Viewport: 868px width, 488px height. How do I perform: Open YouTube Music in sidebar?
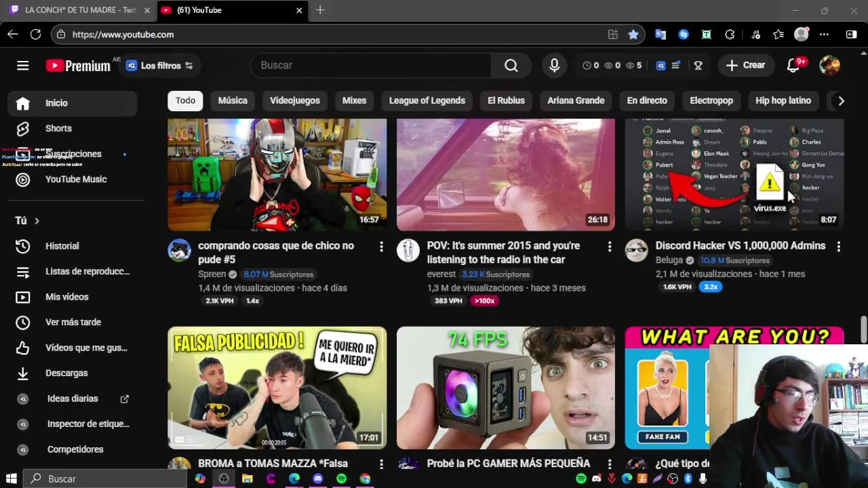tap(73, 179)
